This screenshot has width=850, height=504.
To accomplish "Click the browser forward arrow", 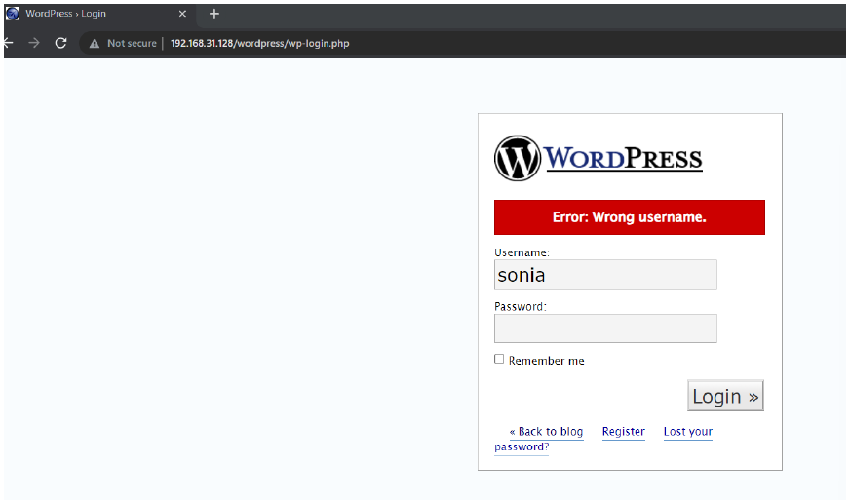I will pyautogui.click(x=33, y=43).
